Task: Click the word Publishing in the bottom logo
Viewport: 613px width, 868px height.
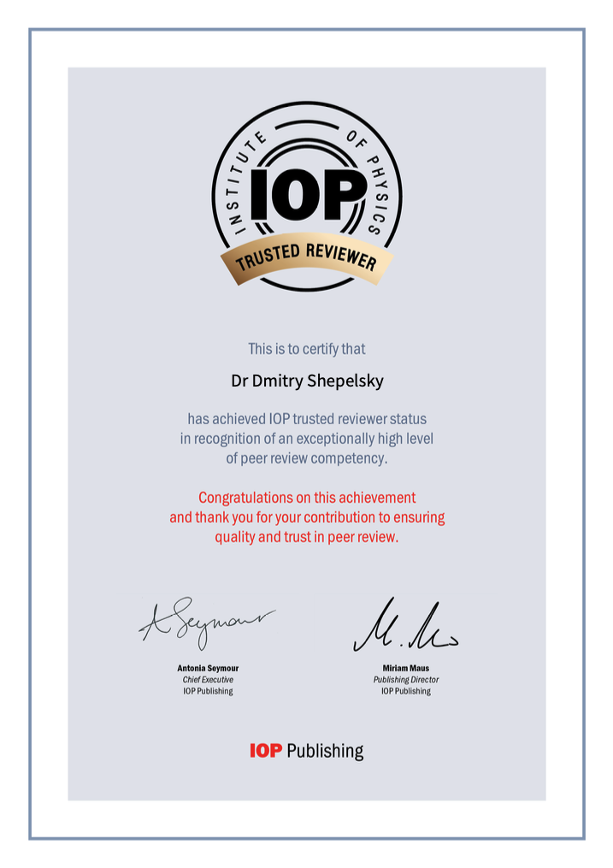Action: 325,752
